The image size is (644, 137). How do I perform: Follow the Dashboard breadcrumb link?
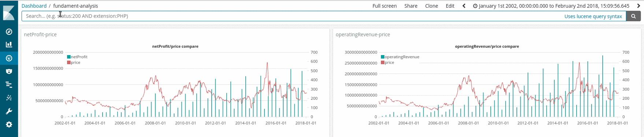point(34,6)
